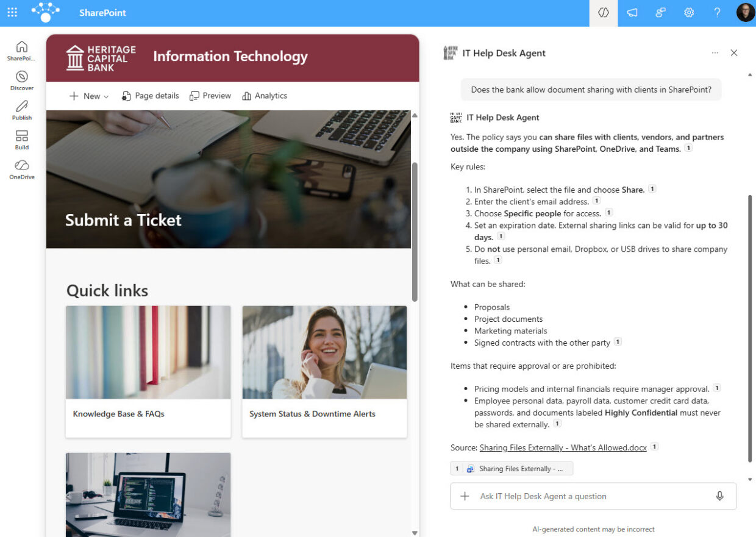756x537 pixels.
Task: Close the IT Help Desk Agent pane
Action: [734, 53]
